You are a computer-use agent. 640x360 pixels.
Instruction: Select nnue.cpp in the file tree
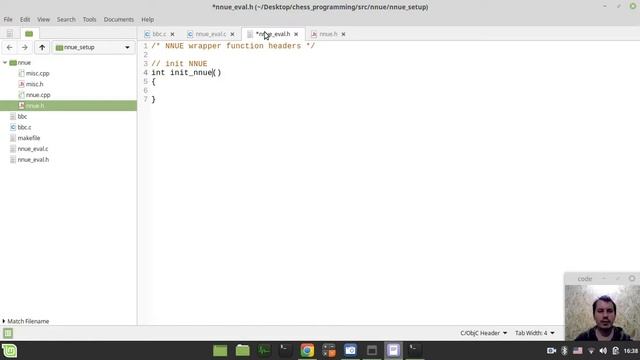tap(38, 95)
